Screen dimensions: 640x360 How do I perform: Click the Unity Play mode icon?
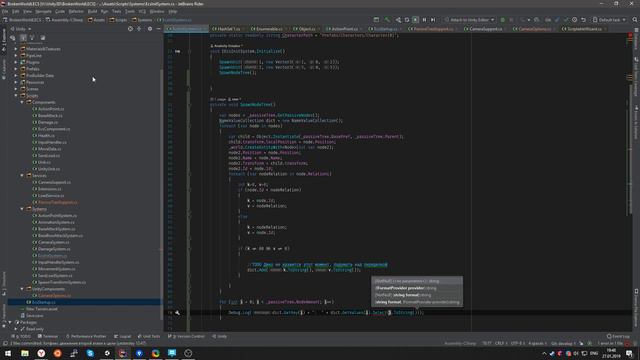click(x=416, y=20)
